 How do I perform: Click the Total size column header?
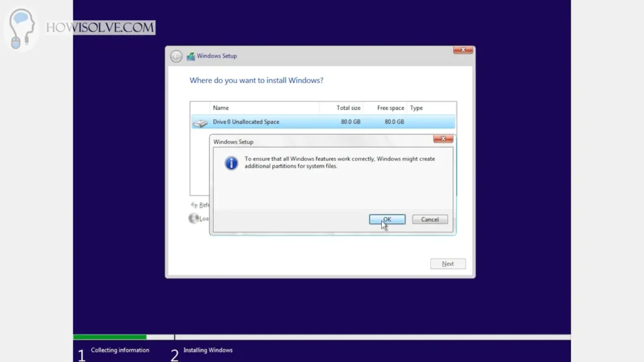pyautogui.click(x=348, y=108)
